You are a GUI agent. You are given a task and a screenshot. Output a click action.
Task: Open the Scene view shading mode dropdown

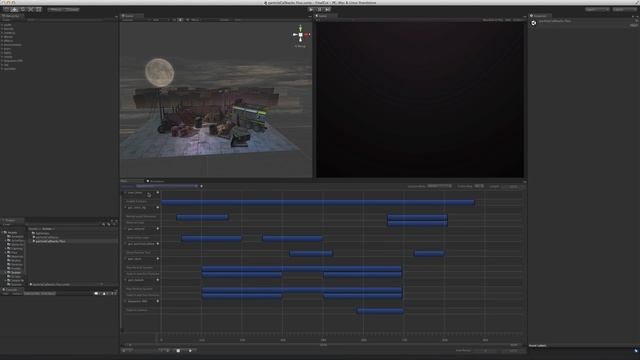(135, 20)
